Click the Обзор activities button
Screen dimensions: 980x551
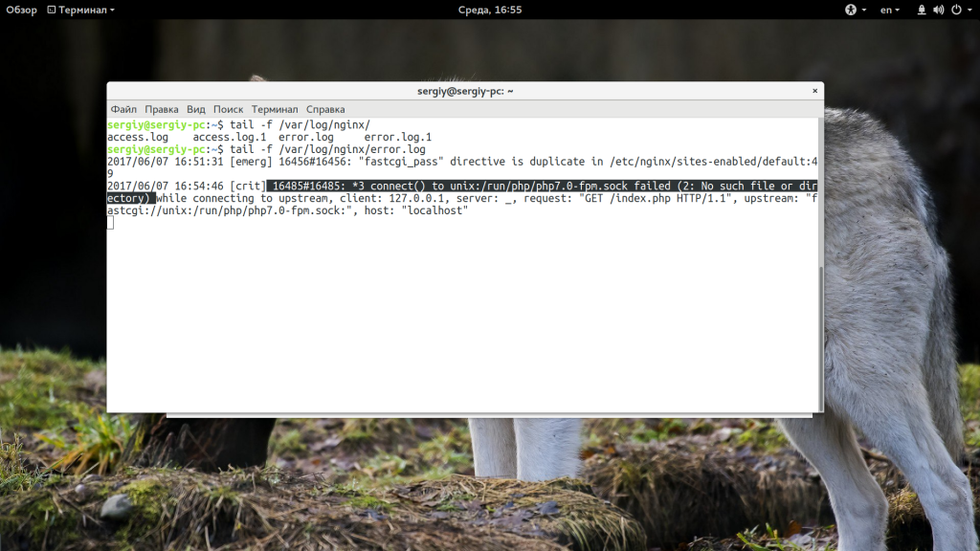(x=21, y=10)
